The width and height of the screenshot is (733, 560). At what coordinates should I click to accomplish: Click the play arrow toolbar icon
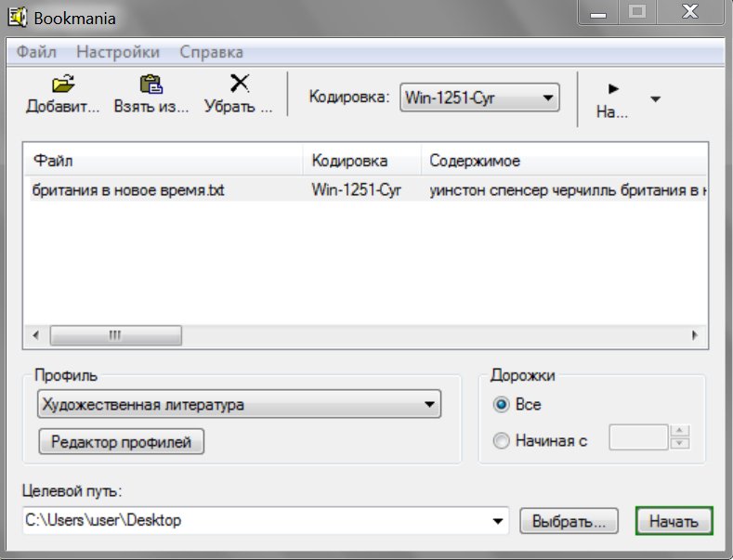click(613, 89)
